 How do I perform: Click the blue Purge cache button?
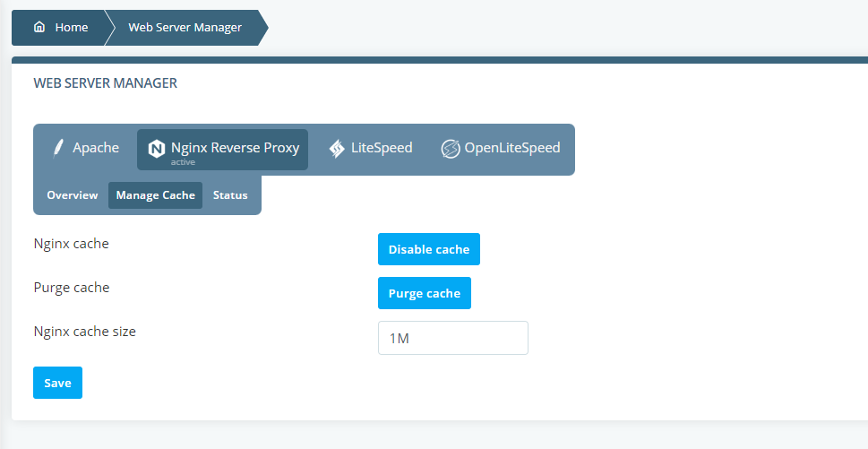tap(425, 293)
